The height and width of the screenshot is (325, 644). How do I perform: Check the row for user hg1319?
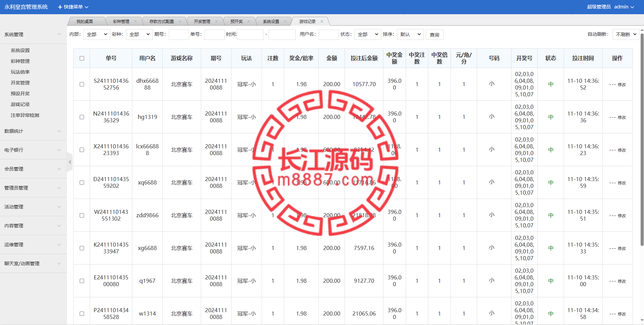click(82, 117)
